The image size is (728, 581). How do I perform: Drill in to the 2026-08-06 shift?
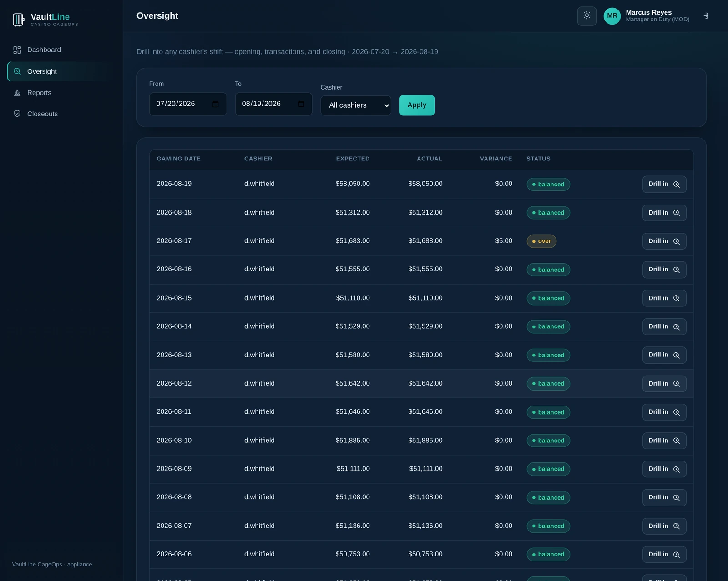664,554
